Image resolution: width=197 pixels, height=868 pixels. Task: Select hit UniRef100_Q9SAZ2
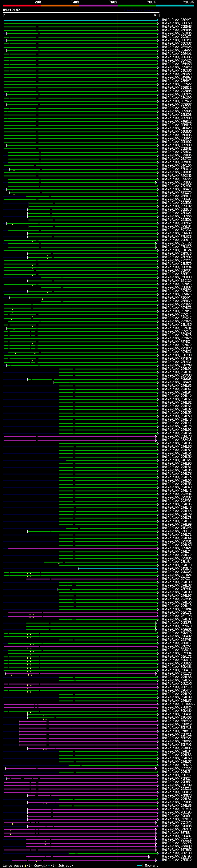pyautogui.click(x=177, y=37)
